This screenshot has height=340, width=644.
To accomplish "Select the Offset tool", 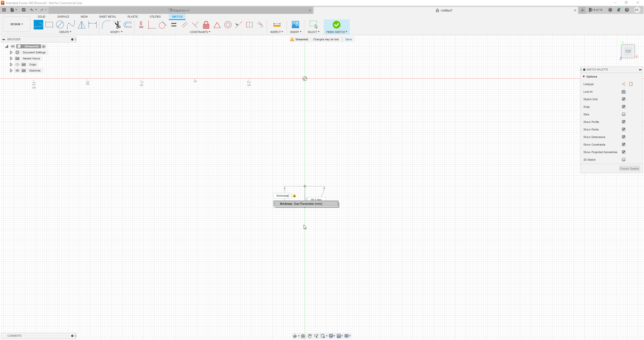I will pos(128,25).
